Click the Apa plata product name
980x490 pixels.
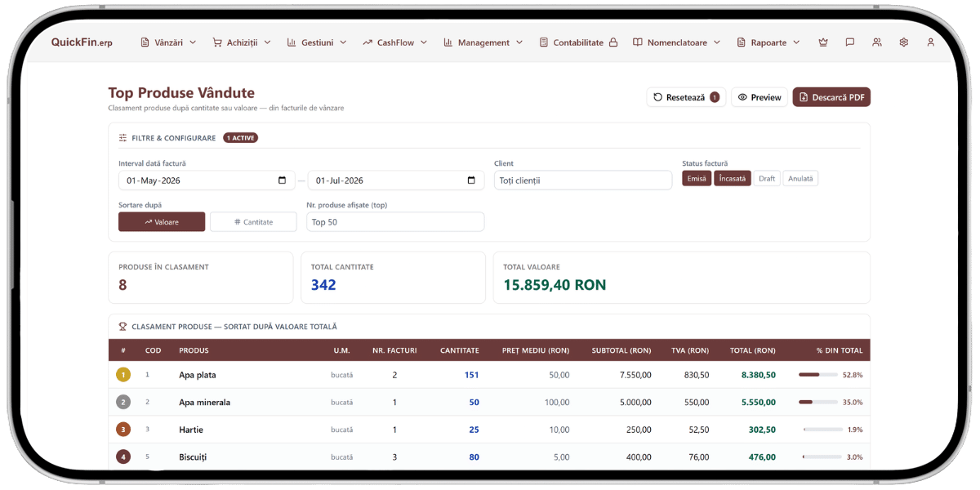[x=198, y=375]
